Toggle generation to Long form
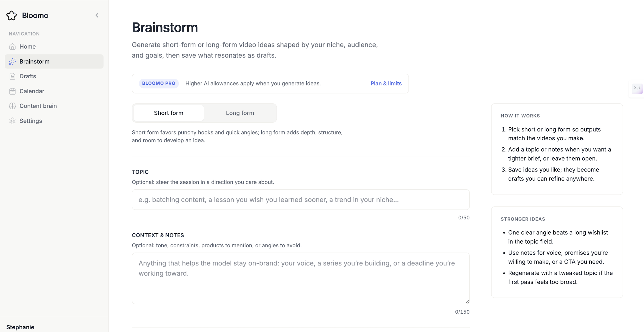This screenshot has width=644, height=332. [x=240, y=113]
